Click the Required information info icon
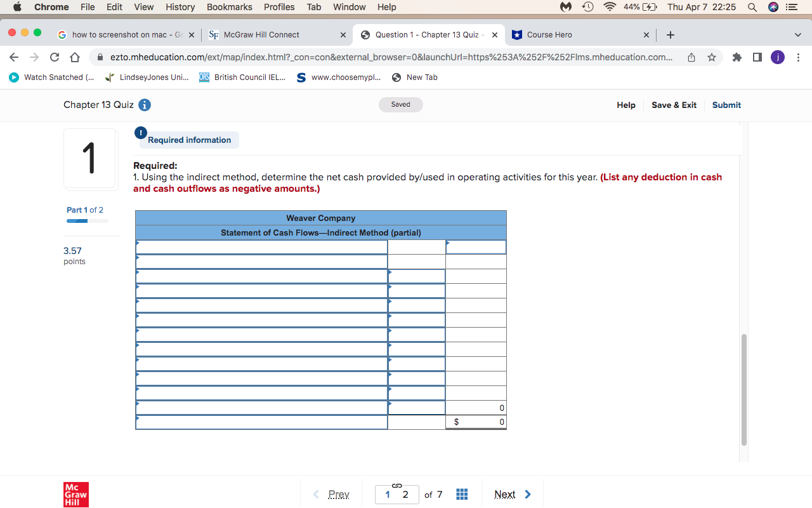Viewport: 812px width, 508px height. coord(140,133)
